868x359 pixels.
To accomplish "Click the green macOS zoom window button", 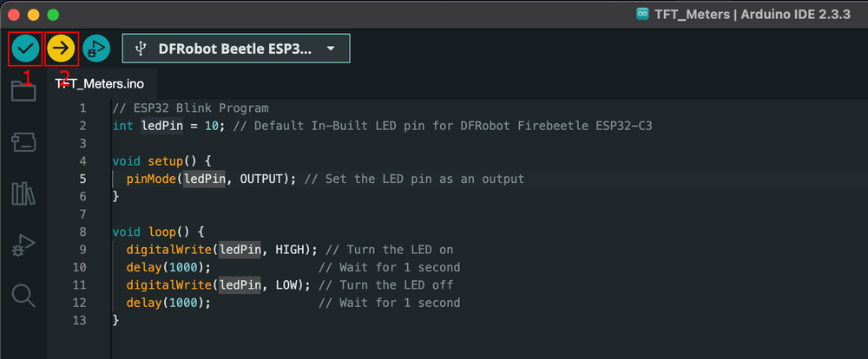I will [53, 15].
